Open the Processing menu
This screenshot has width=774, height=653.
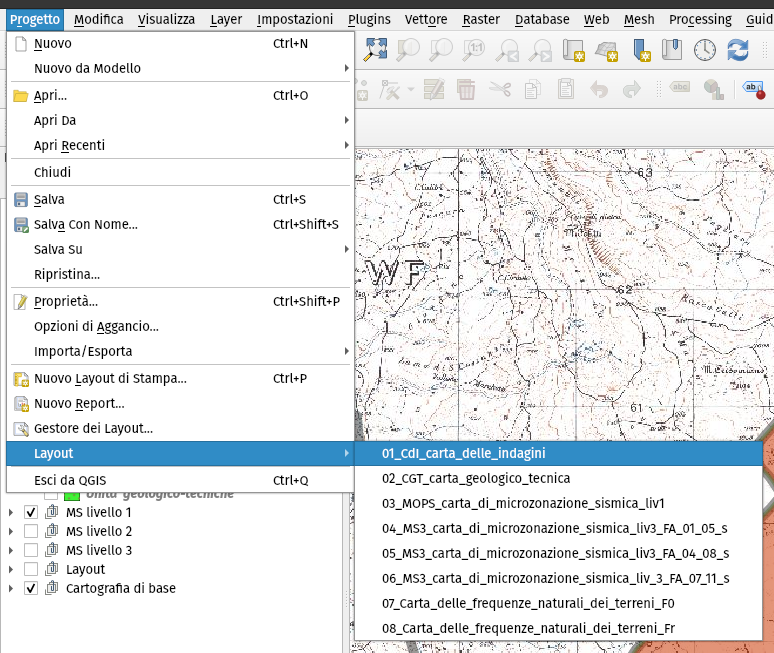pos(700,20)
